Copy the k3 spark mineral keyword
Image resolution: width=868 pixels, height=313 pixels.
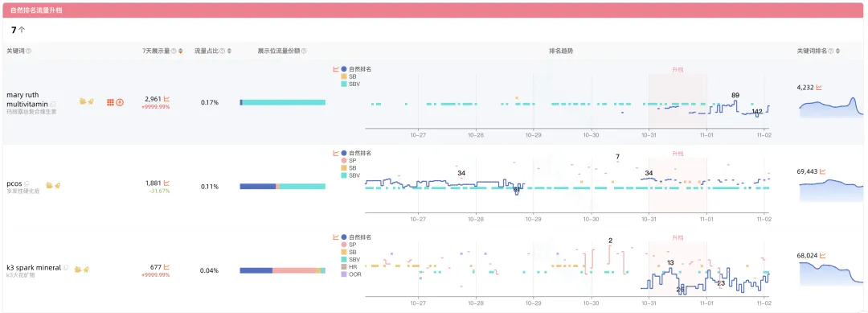66,268
